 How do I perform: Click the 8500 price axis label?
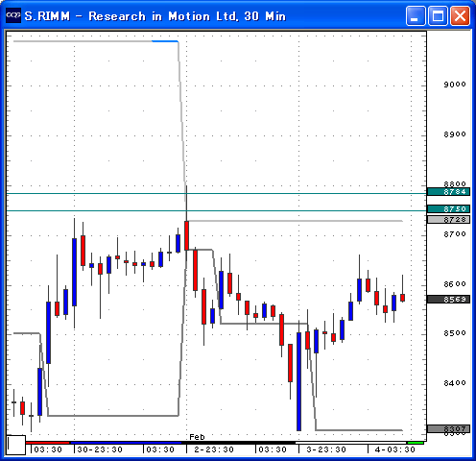pos(455,333)
